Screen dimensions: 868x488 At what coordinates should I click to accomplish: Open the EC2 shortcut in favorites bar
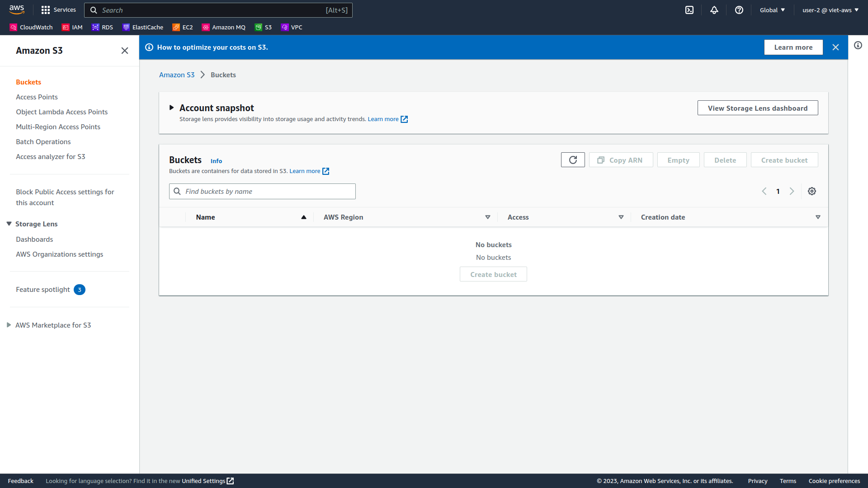pyautogui.click(x=183, y=27)
